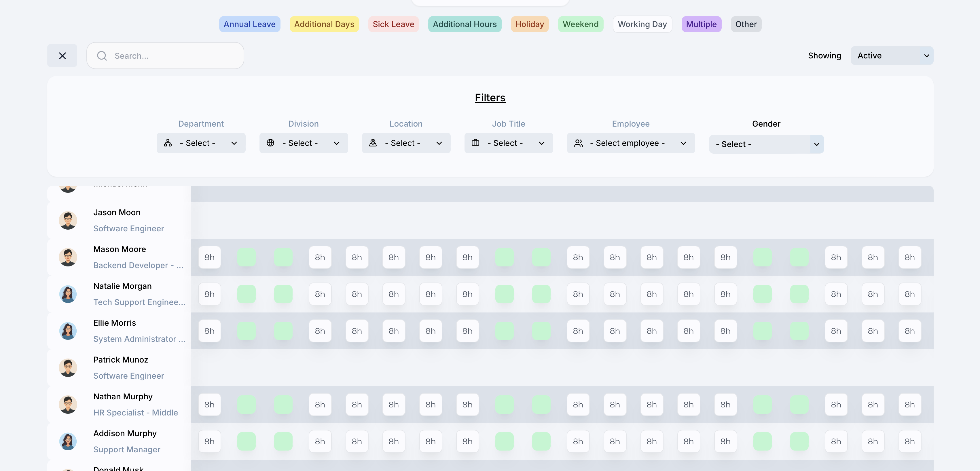
Task: Click last 8h cell in Addison Murphy row
Action: 910,442
